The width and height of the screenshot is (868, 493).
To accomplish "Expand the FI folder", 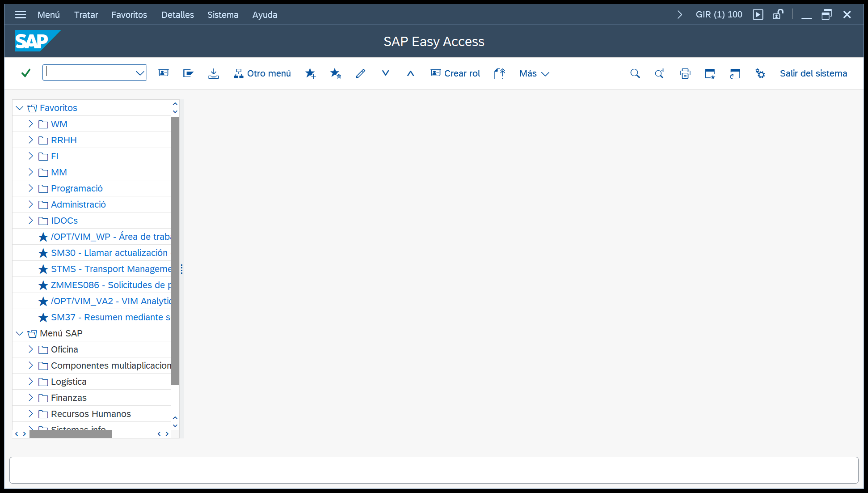I will (x=30, y=156).
